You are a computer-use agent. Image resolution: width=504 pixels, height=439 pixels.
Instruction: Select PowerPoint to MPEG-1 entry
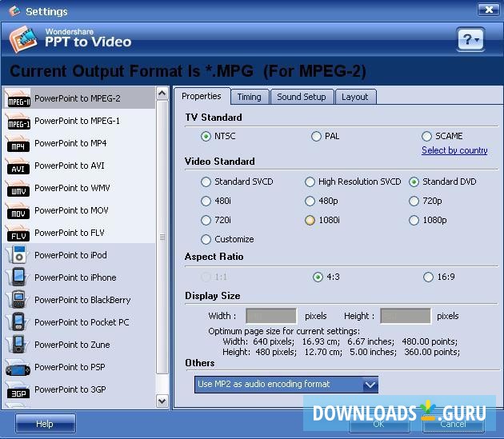click(x=78, y=121)
